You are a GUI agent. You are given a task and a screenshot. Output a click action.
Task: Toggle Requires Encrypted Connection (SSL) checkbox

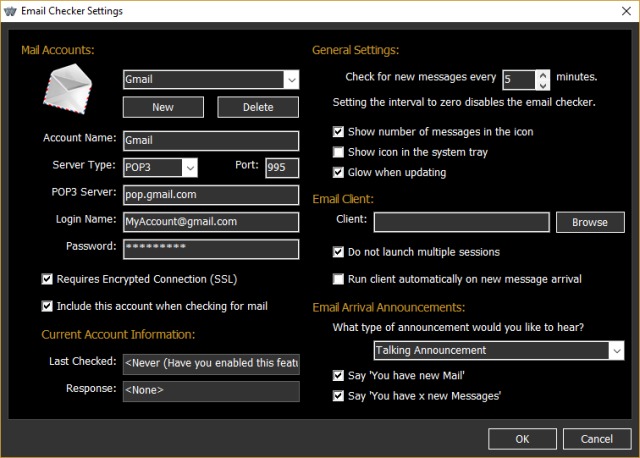(x=48, y=279)
